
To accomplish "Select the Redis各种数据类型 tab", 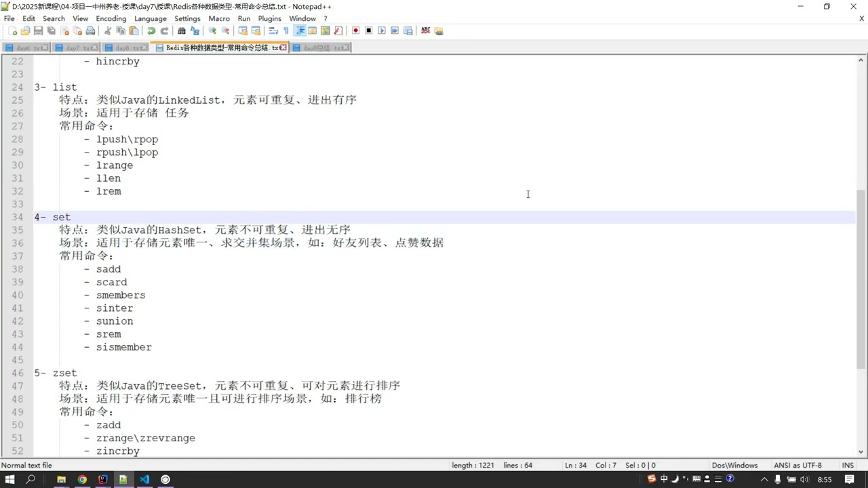I will pyautogui.click(x=218, y=48).
